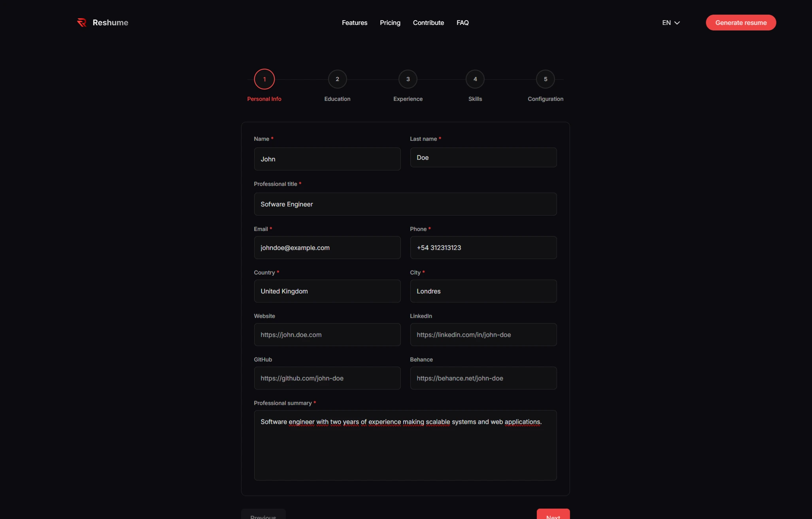Go to the Pricing page link
812x519 pixels.
[x=390, y=23]
